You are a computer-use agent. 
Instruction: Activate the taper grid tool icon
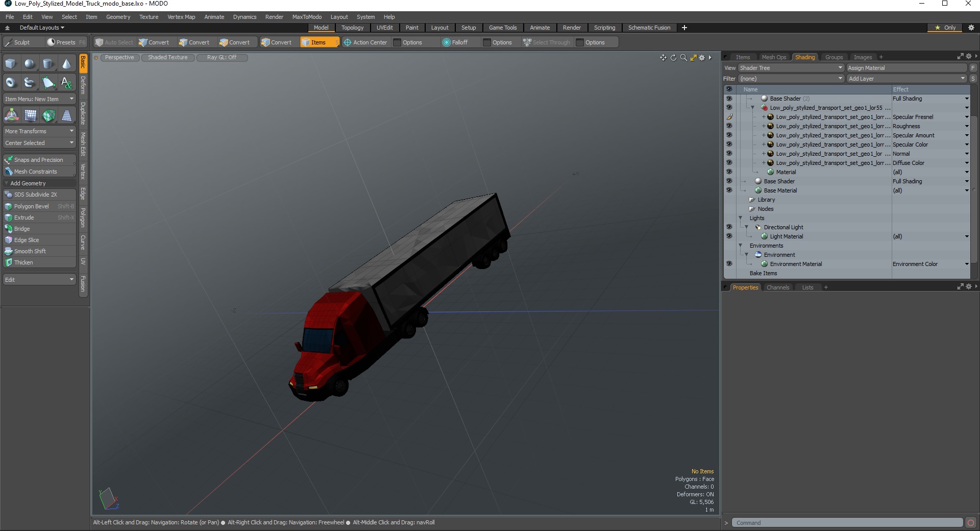tap(66, 115)
